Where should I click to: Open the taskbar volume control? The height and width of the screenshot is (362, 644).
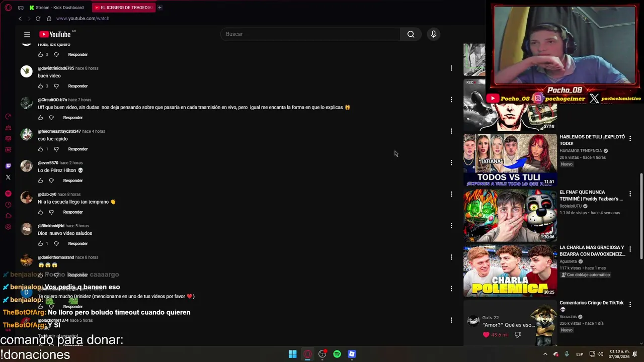(x=600, y=354)
